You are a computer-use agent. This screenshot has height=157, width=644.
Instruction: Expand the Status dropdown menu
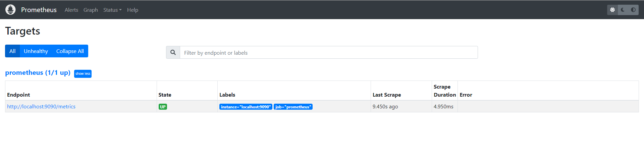pyautogui.click(x=112, y=10)
